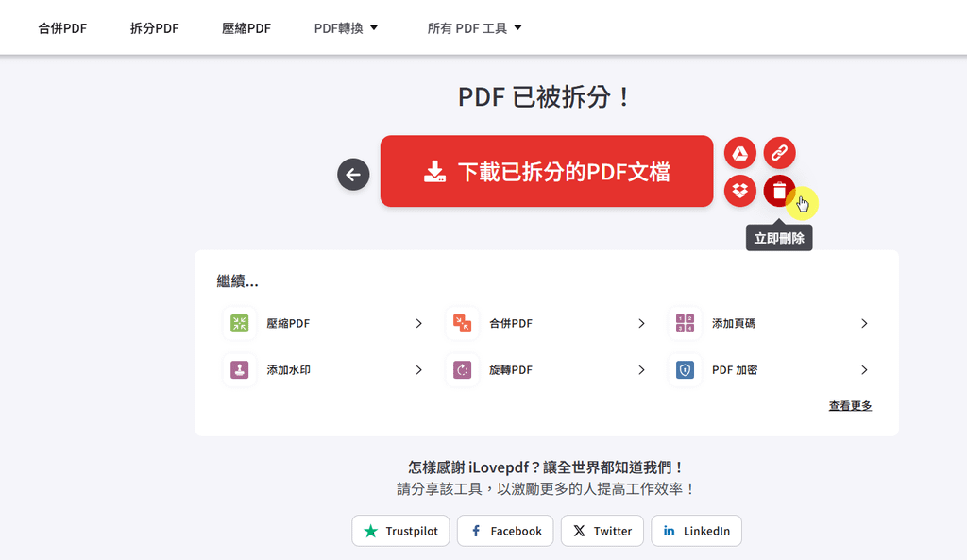The width and height of the screenshot is (967, 560).
Task: Save to Dropbox icon
Action: coord(740,191)
